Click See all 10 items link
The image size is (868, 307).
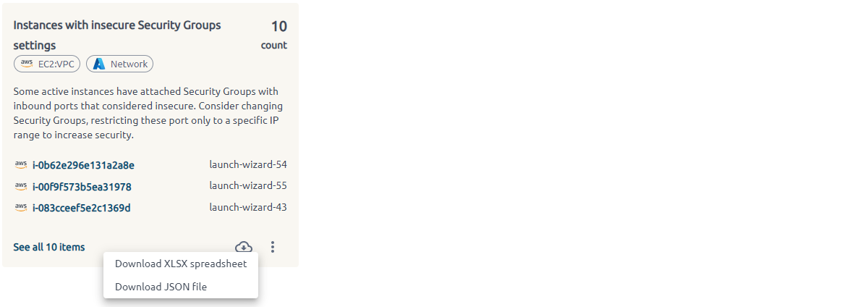pyautogui.click(x=49, y=247)
